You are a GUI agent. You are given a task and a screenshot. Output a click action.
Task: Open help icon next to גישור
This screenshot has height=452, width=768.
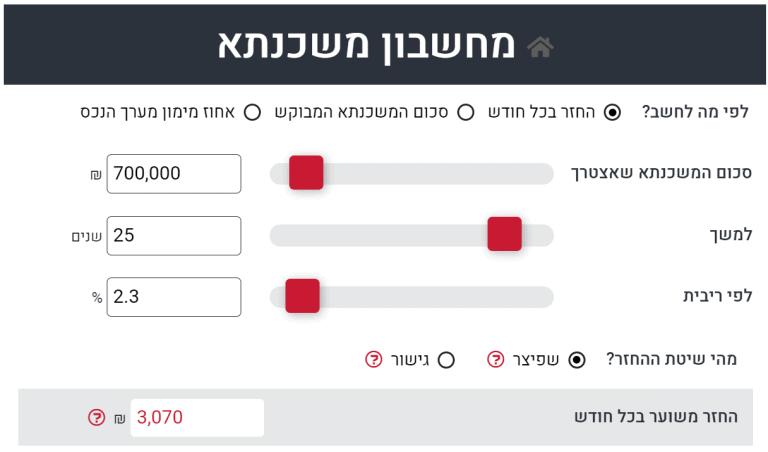point(374,359)
